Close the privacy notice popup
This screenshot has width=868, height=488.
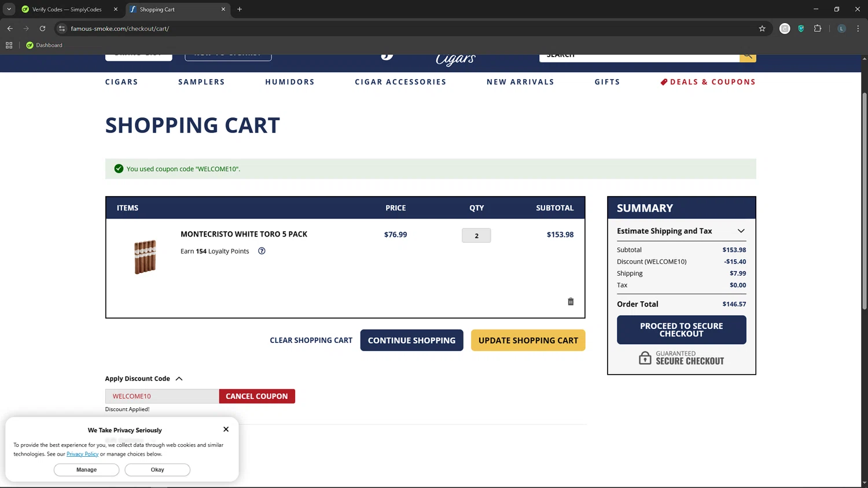pyautogui.click(x=226, y=429)
